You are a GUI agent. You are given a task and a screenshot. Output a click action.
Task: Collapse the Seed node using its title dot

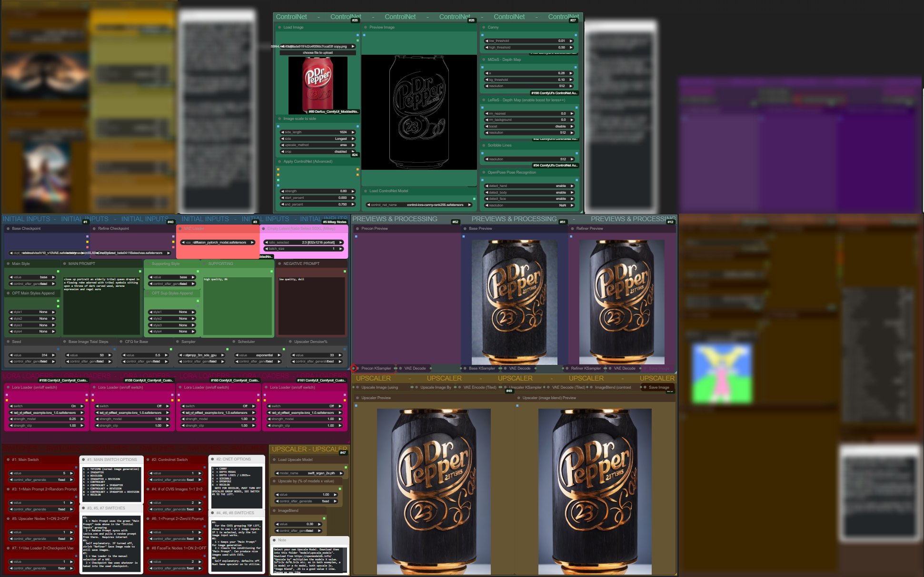[x=9, y=342]
